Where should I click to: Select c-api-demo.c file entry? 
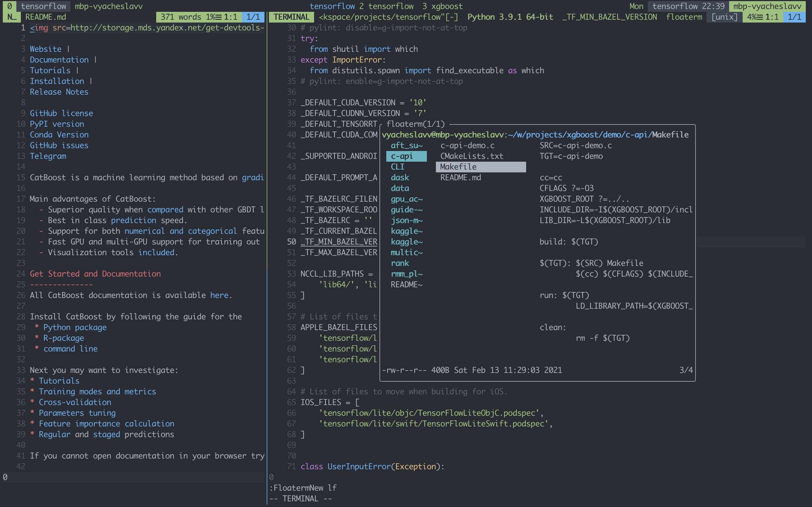(x=467, y=146)
